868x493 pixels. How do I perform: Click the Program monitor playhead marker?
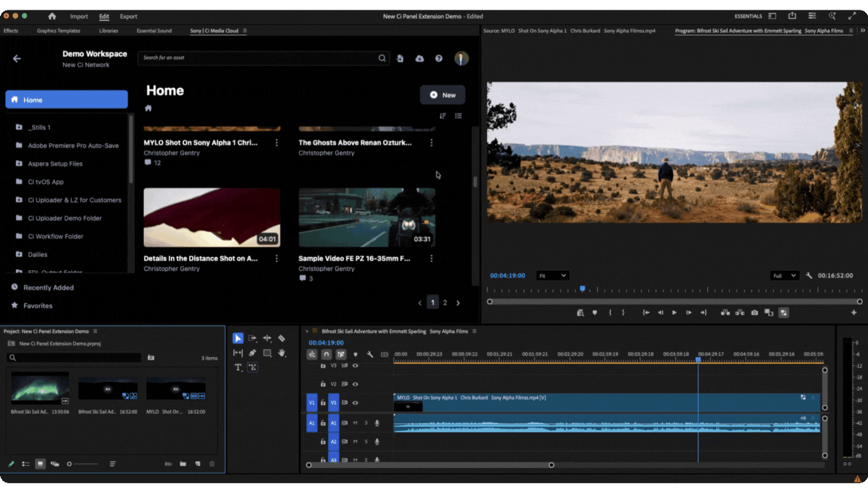(582, 288)
